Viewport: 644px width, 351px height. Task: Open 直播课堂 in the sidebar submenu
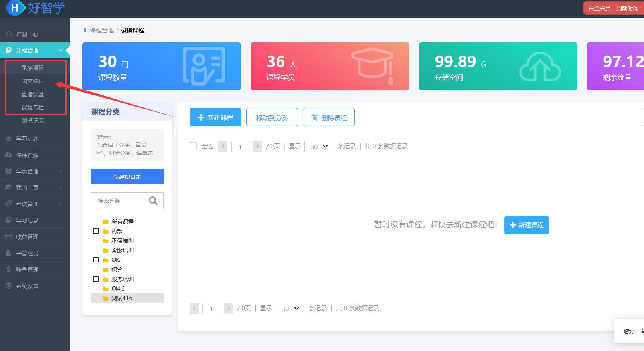click(33, 94)
